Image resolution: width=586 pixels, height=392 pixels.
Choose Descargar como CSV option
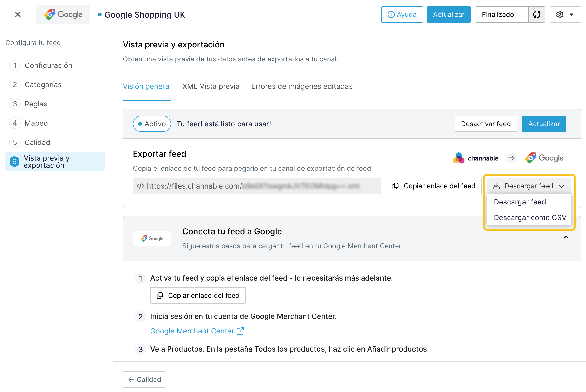tap(530, 217)
